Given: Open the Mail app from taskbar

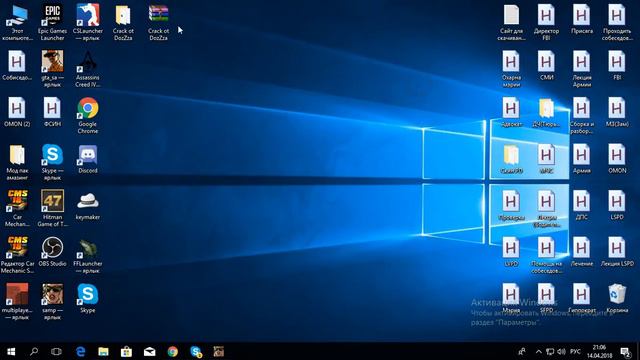Looking at the screenshot, I should (149, 351).
